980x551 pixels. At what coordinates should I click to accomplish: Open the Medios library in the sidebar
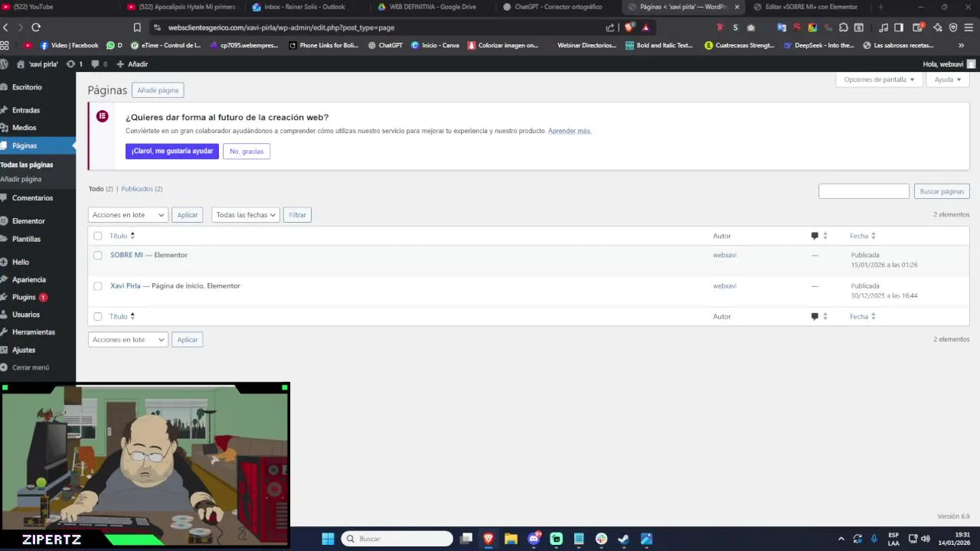click(x=24, y=128)
